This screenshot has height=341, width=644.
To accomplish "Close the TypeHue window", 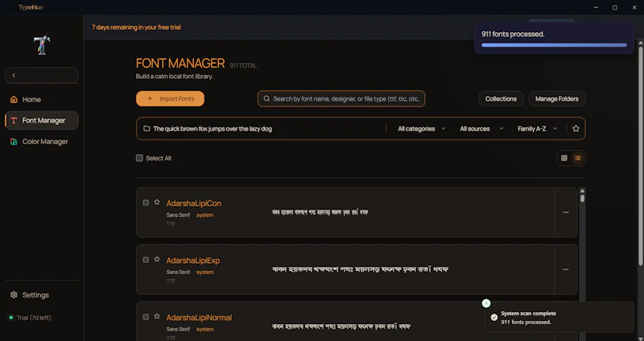I will click(x=634, y=7).
